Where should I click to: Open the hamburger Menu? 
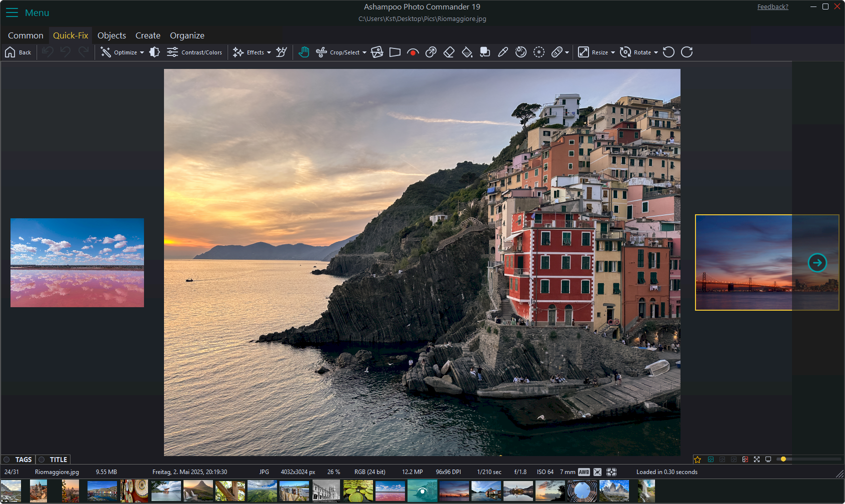[11, 12]
